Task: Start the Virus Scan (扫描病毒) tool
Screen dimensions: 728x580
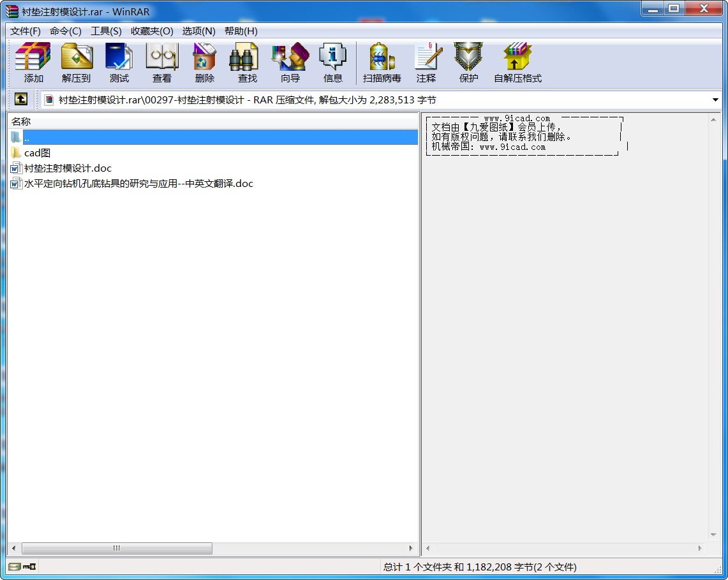Action: click(x=382, y=63)
